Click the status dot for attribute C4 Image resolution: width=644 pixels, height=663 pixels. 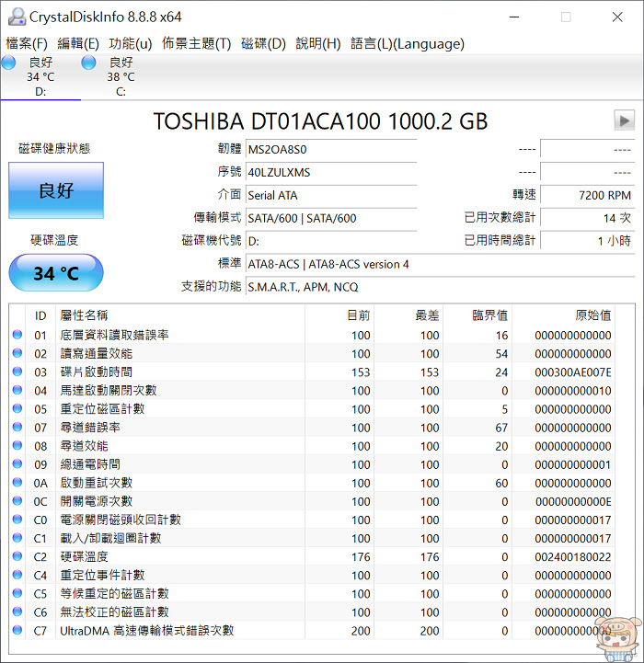point(17,575)
